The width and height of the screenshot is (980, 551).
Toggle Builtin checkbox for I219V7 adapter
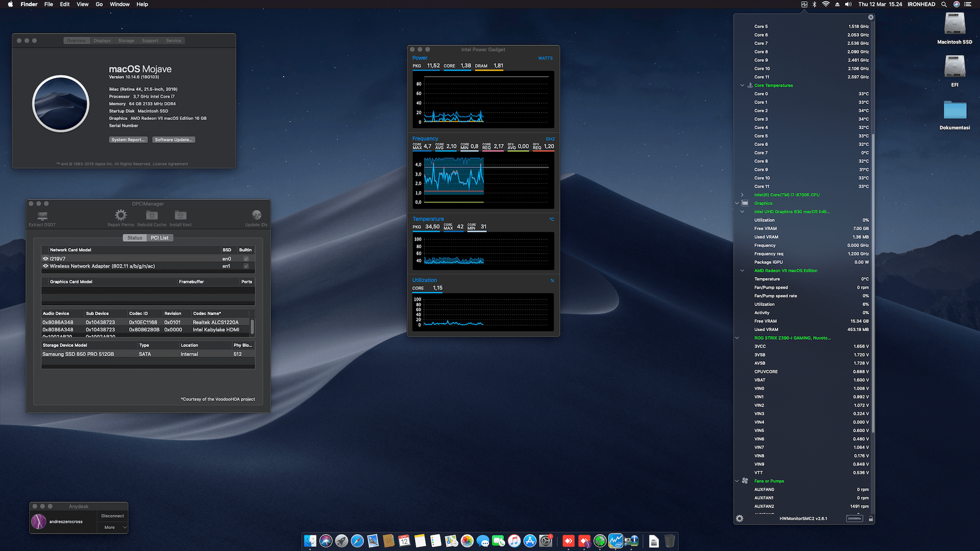[246, 258]
